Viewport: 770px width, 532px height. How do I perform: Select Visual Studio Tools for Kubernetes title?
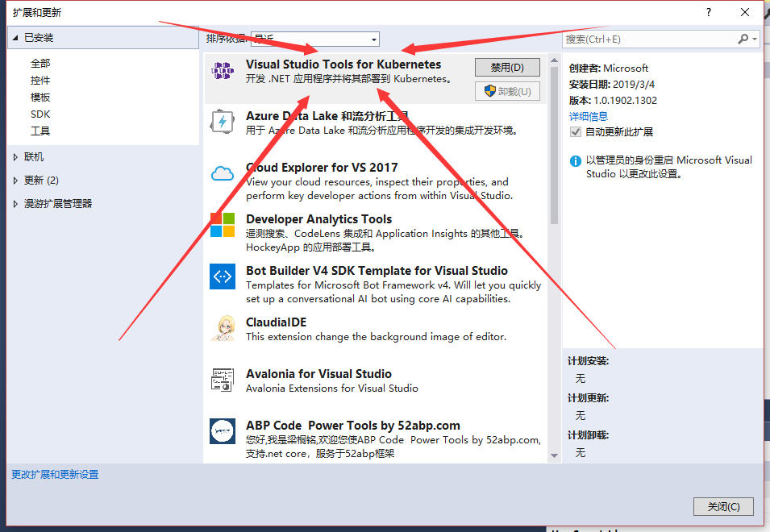point(343,64)
